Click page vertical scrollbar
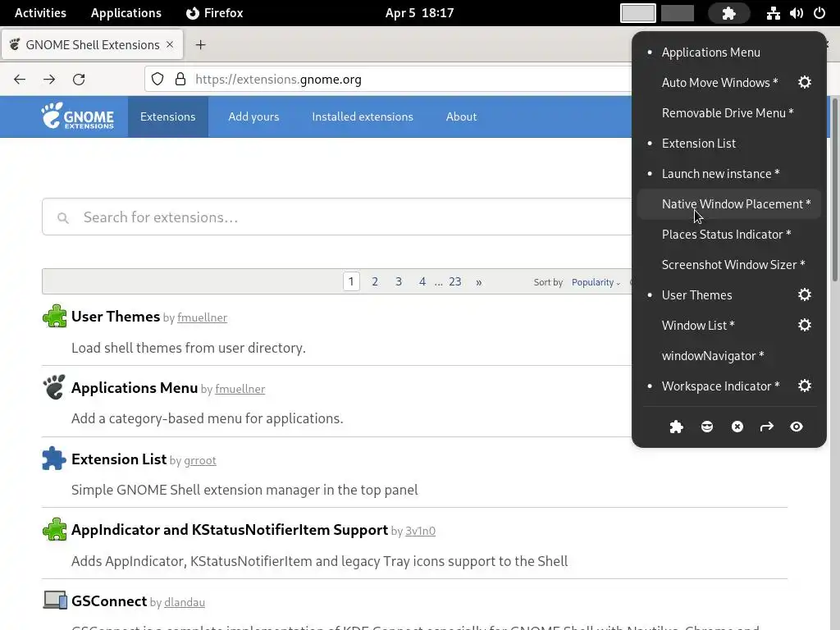The width and height of the screenshot is (840, 630). (834, 189)
